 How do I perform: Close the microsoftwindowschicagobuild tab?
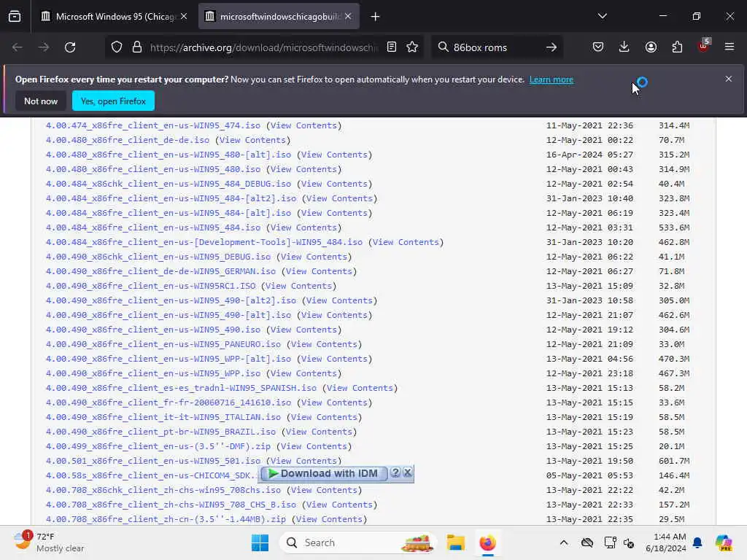click(348, 17)
